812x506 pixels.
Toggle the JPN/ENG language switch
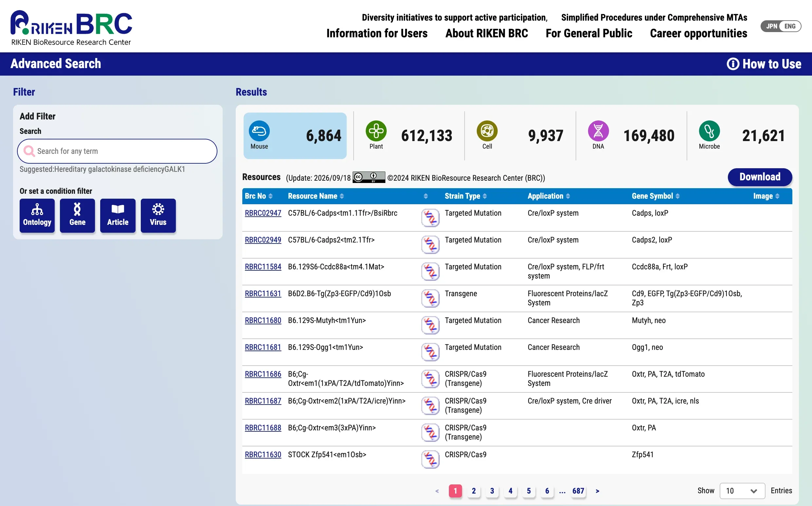click(x=781, y=26)
